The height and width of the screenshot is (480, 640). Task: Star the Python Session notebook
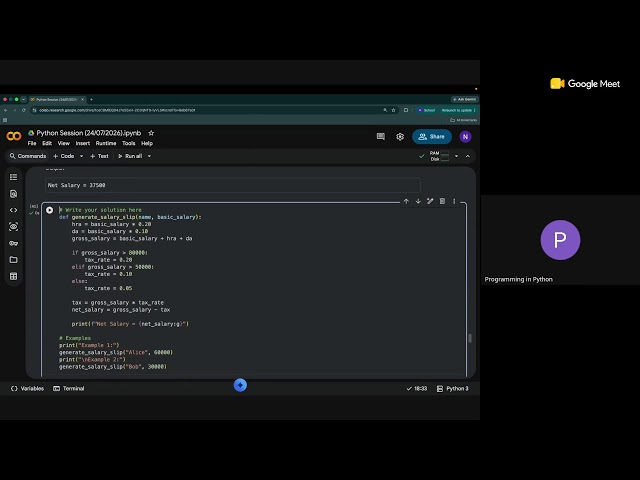[x=151, y=133]
